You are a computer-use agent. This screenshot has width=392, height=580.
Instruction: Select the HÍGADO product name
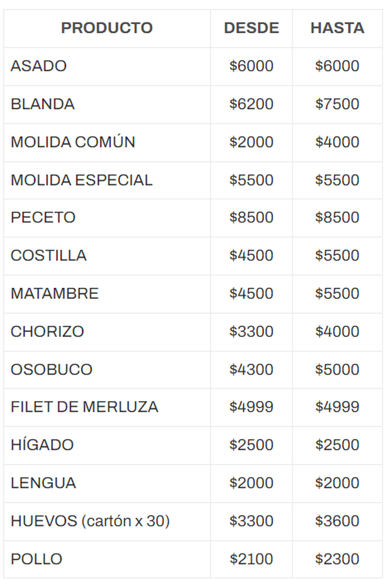point(42,445)
